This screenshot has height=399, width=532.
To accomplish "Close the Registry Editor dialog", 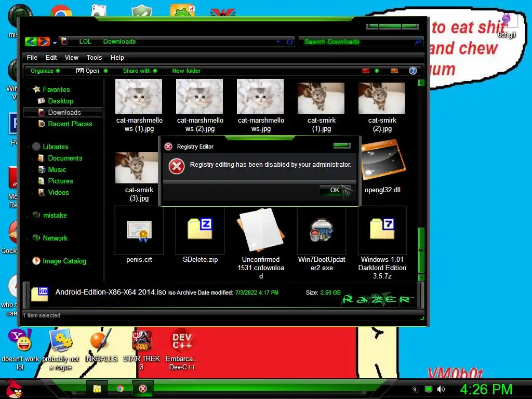I will (342, 145).
